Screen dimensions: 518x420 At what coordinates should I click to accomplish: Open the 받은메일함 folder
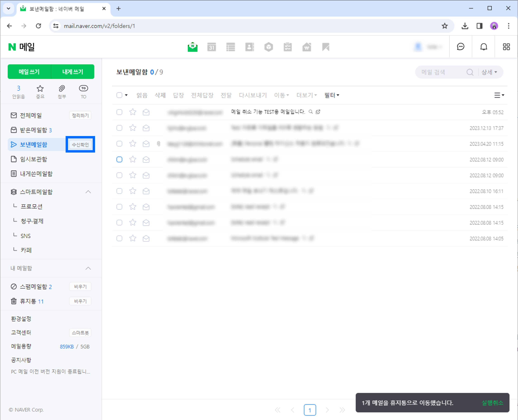tap(33, 130)
